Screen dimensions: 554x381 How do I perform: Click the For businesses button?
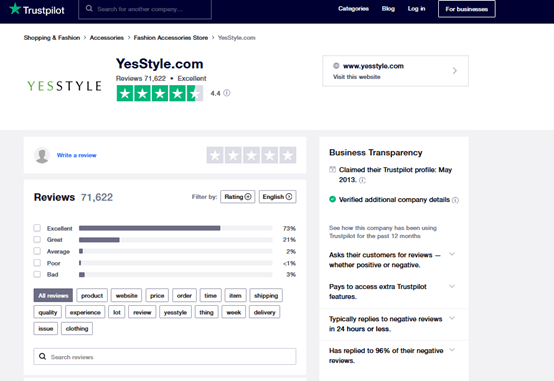pyautogui.click(x=467, y=9)
